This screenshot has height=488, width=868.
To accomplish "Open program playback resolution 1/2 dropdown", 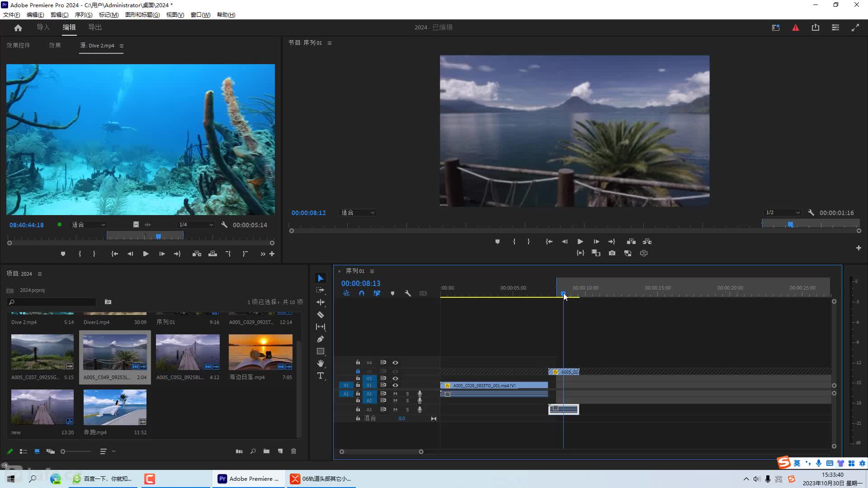I will (783, 212).
